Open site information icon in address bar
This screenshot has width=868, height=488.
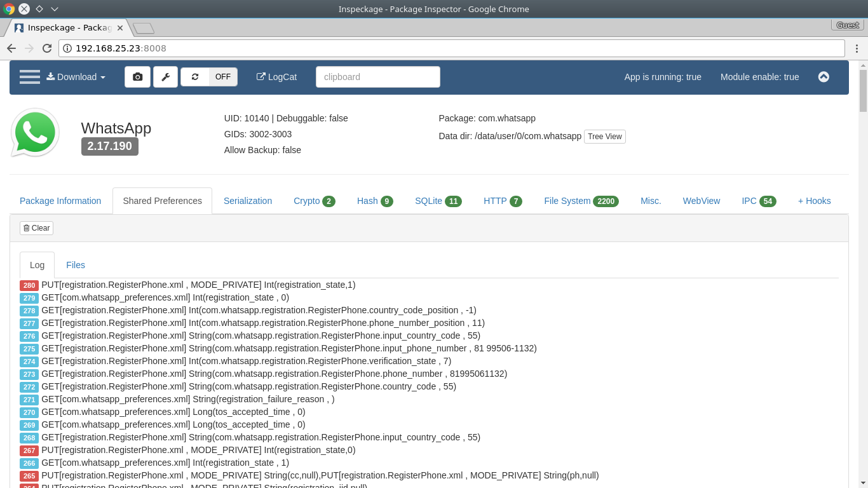(x=67, y=48)
